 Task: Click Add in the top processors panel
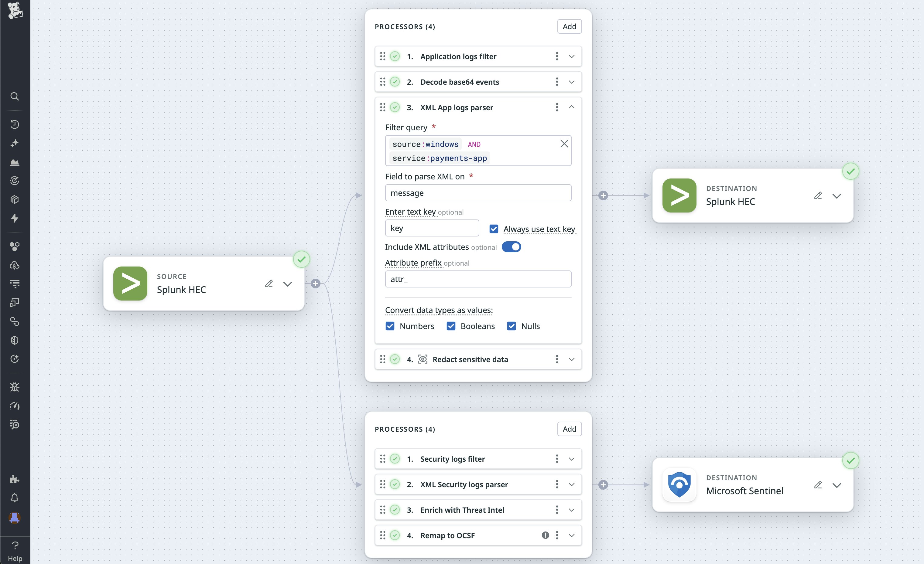[569, 27]
